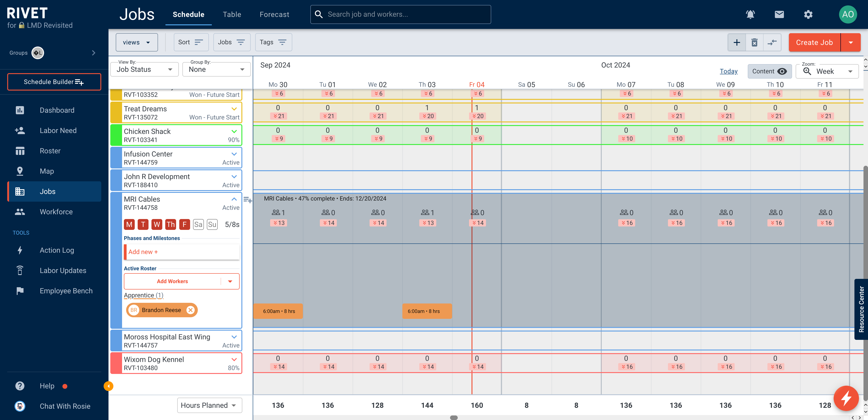The height and width of the screenshot is (420, 868).
Task: Click the collapse rows icon in toolbar
Action: (x=772, y=42)
